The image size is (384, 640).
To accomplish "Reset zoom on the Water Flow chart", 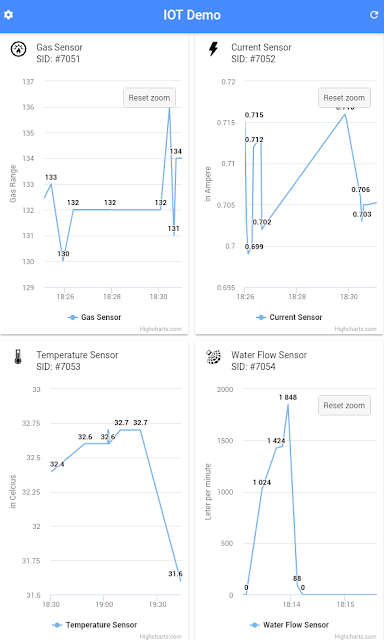I will pos(344,405).
